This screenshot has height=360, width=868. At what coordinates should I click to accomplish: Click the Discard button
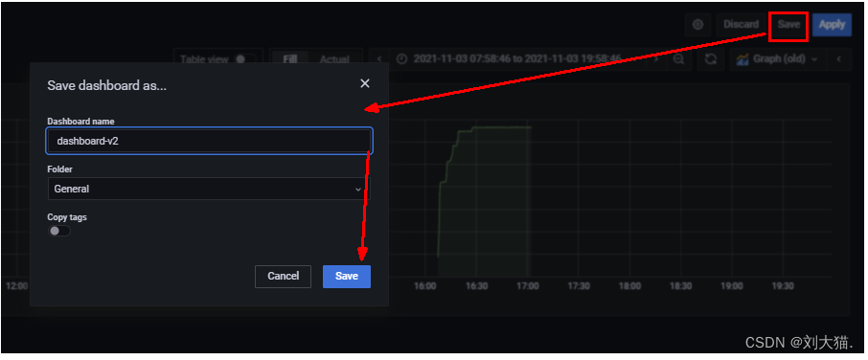[x=741, y=25]
